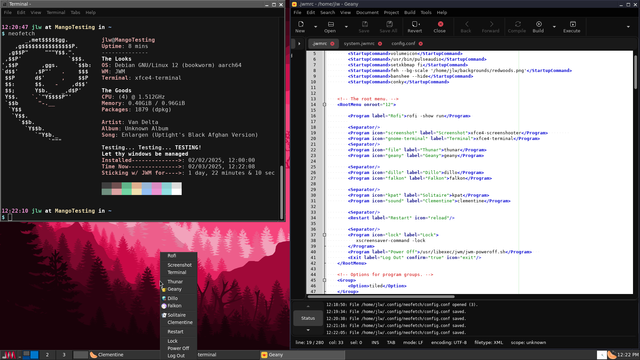Click the Back navigation icon
The height and width of the screenshot is (360, 640).
467,24
